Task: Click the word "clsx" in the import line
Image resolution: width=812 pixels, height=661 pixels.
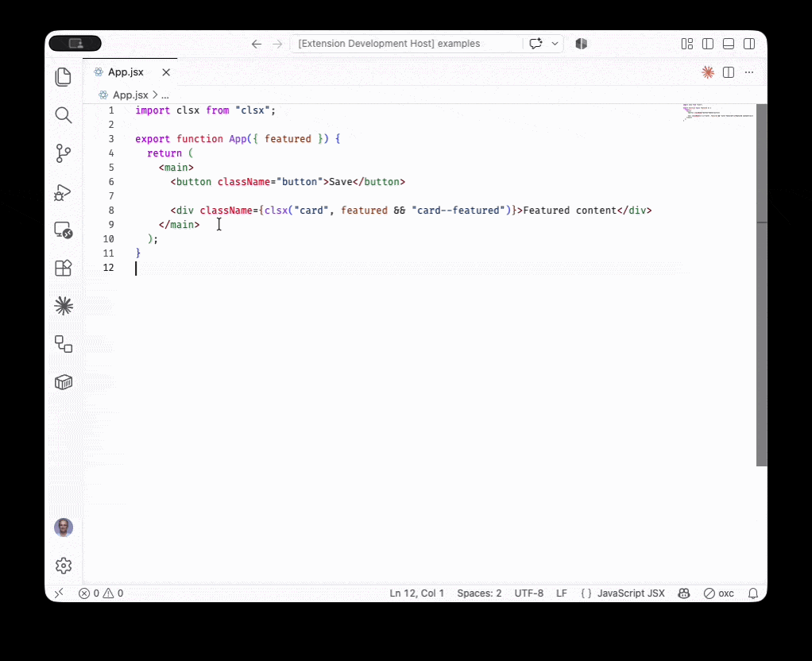Action: (188, 110)
